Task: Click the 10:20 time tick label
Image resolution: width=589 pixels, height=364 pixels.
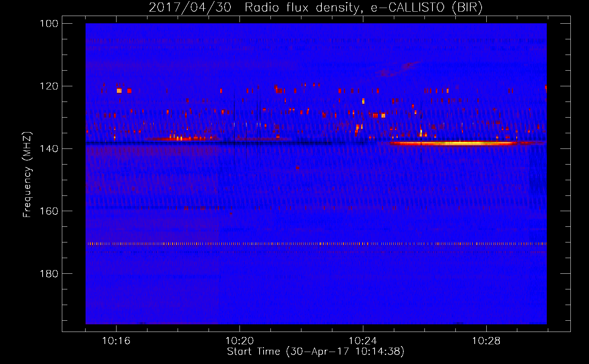Action: click(240, 341)
